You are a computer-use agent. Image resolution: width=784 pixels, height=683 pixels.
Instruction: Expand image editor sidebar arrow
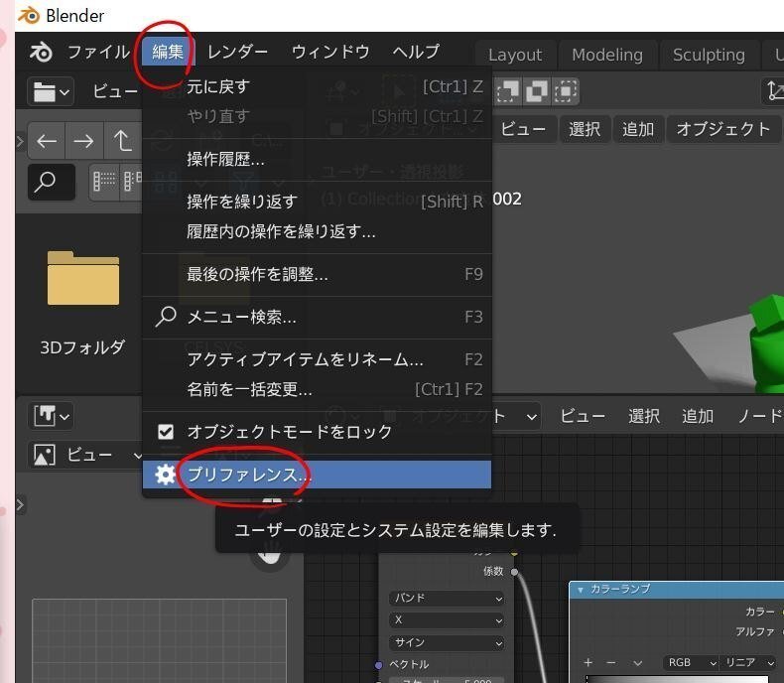click(x=20, y=504)
